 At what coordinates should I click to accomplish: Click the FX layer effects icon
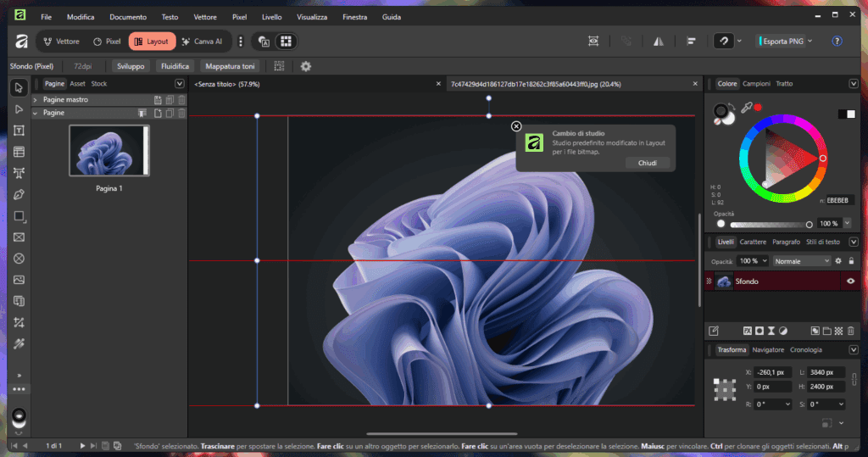click(748, 331)
